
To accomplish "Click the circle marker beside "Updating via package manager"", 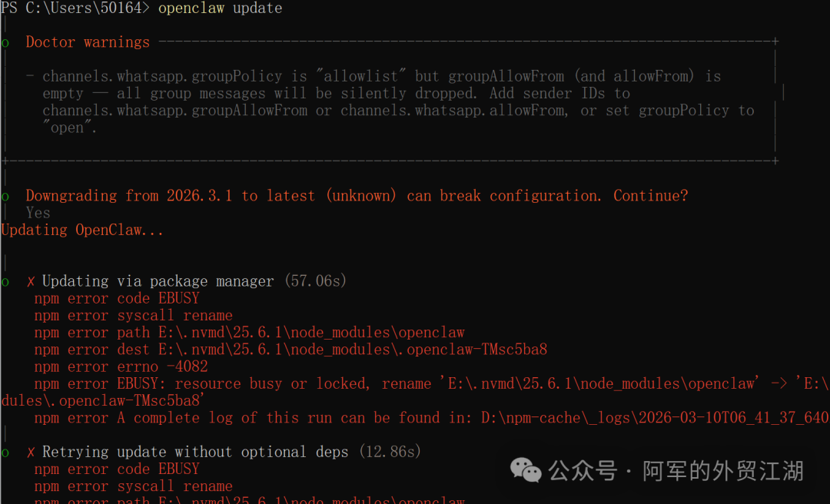I will tap(5, 281).
